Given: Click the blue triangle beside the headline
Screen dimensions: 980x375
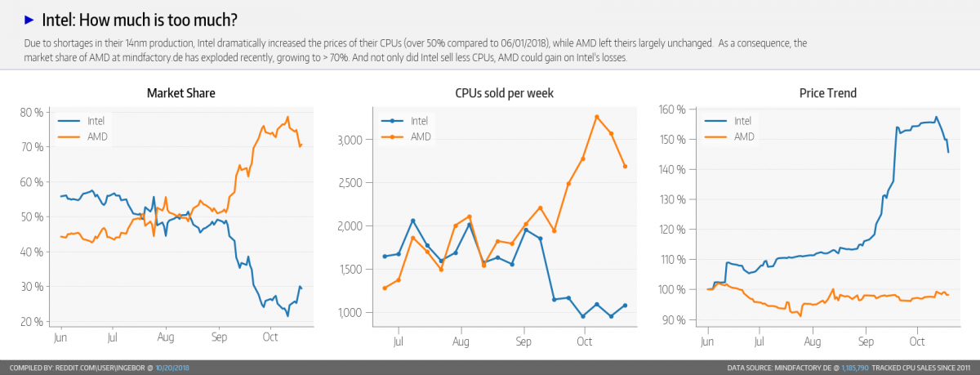Looking at the screenshot, I should pyautogui.click(x=30, y=20).
